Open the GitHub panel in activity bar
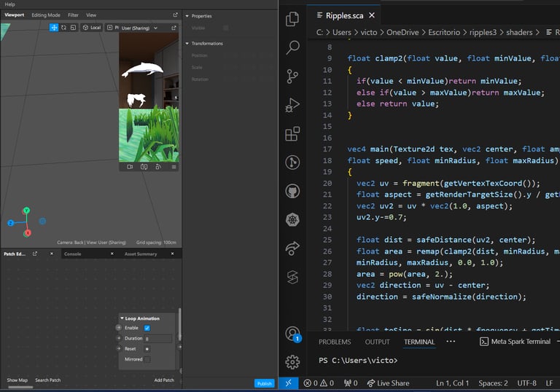 (x=292, y=192)
